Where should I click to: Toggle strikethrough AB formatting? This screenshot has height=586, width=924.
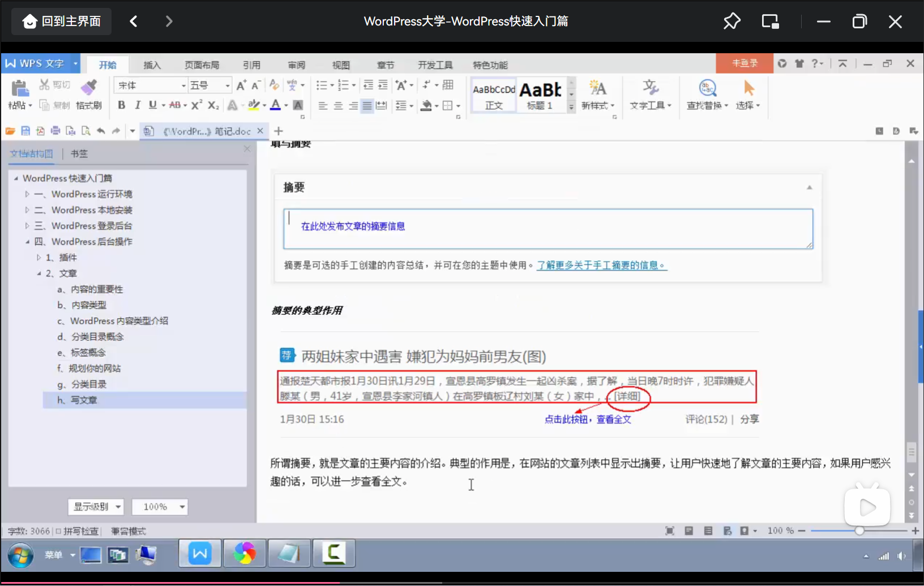175,105
